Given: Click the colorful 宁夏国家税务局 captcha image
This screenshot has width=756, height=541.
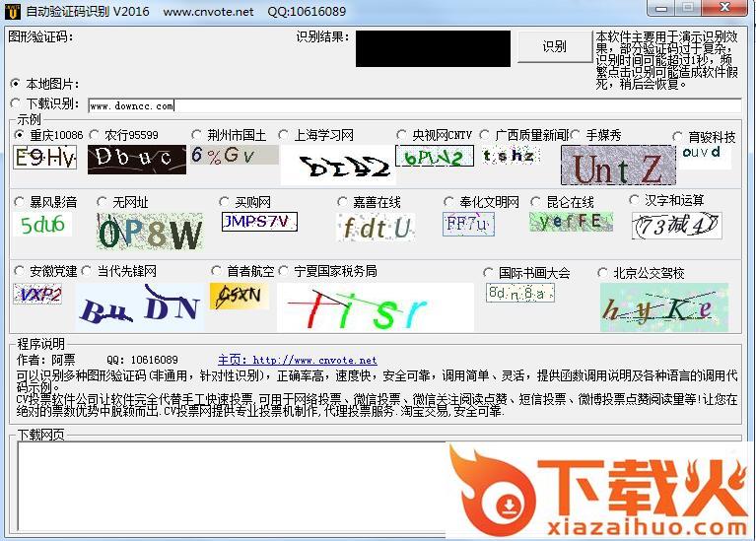Looking at the screenshot, I should click(376, 307).
